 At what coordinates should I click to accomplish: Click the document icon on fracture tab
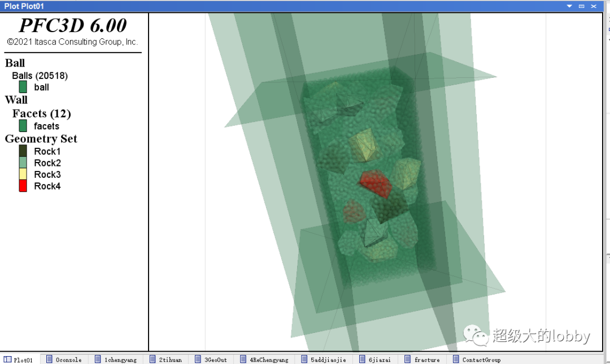(408, 359)
